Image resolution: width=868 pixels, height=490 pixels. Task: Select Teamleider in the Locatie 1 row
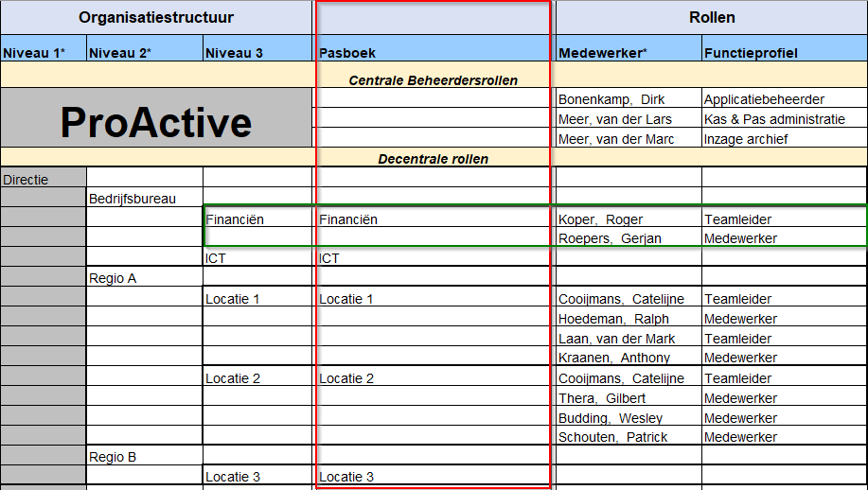click(785, 296)
